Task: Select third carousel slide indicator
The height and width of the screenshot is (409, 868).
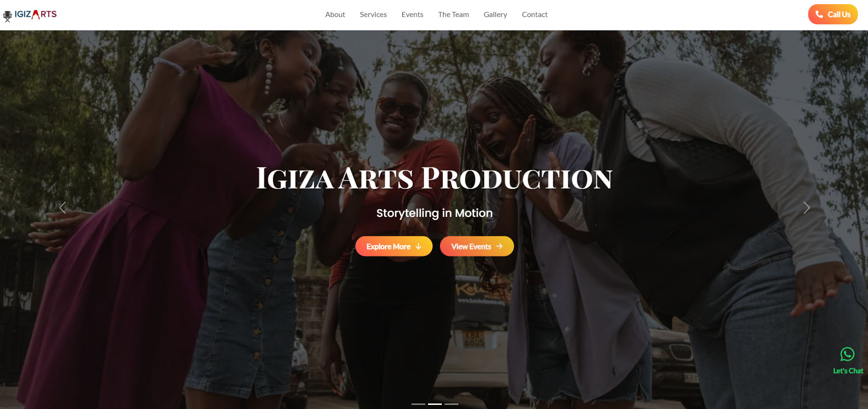Action: [x=451, y=404]
